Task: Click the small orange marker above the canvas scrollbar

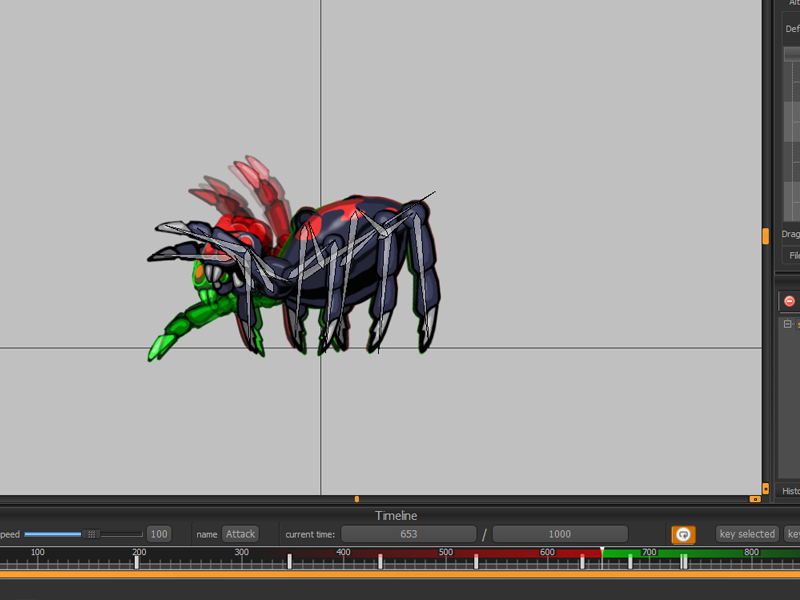Action: click(x=357, y=497)
